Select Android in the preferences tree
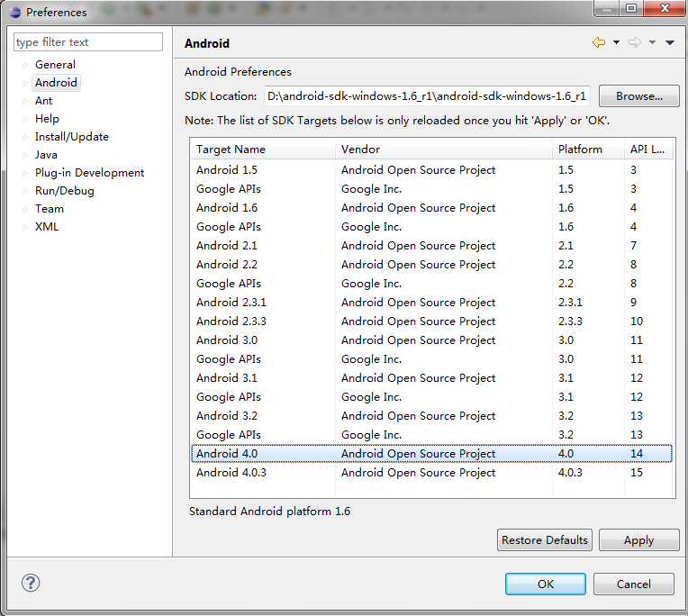The height and width of the screenshot is (616, 688). pyautogui.click(x=56, y=83)
